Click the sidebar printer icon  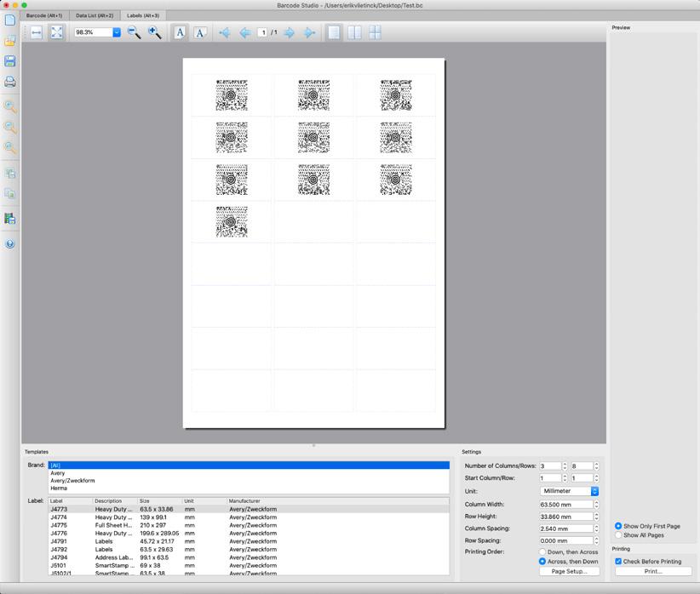(10, 82)
